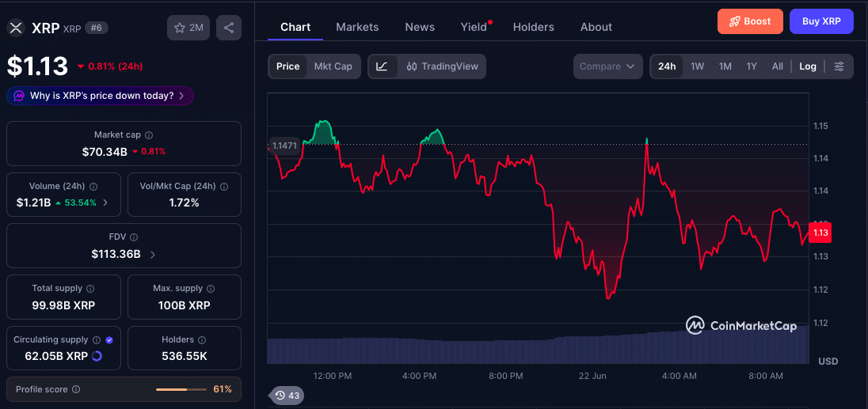868x409 pixels.
Task: Click the AI icon in price question
Action: (x=19, y=96)
